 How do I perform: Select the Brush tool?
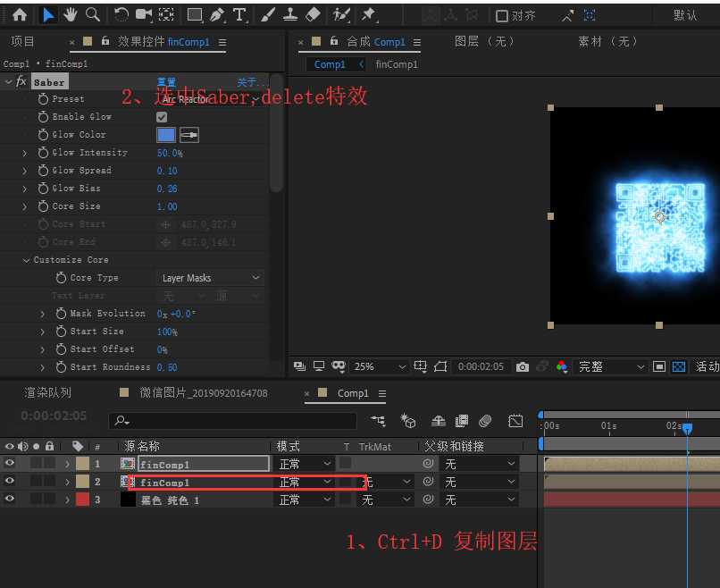(268, 15)
